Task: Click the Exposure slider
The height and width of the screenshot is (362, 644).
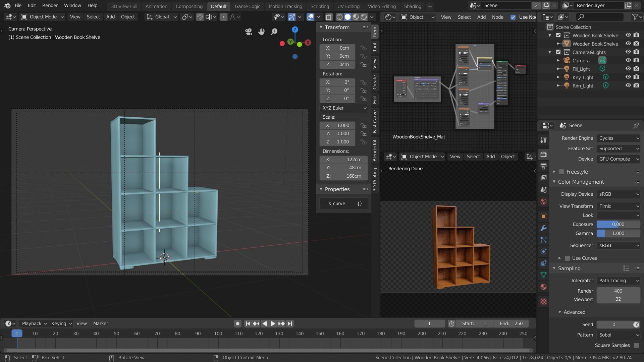Action: point(618,224)
